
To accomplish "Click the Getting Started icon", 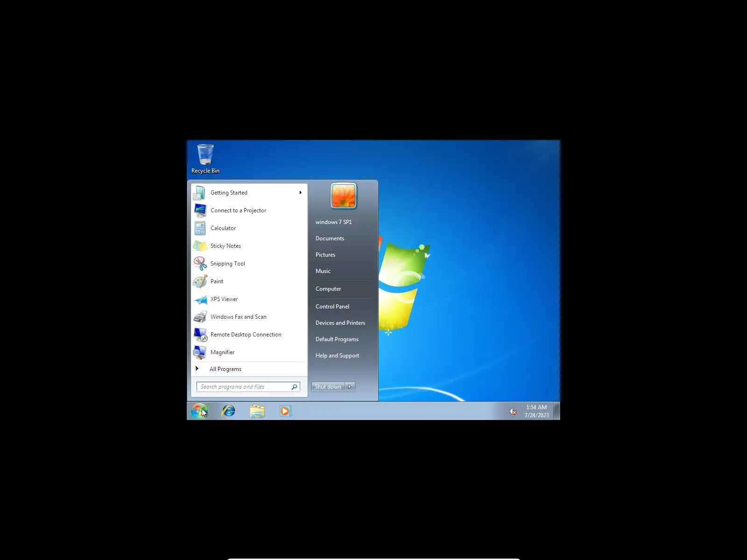I will pyautogui.click(x=200, y=193).
